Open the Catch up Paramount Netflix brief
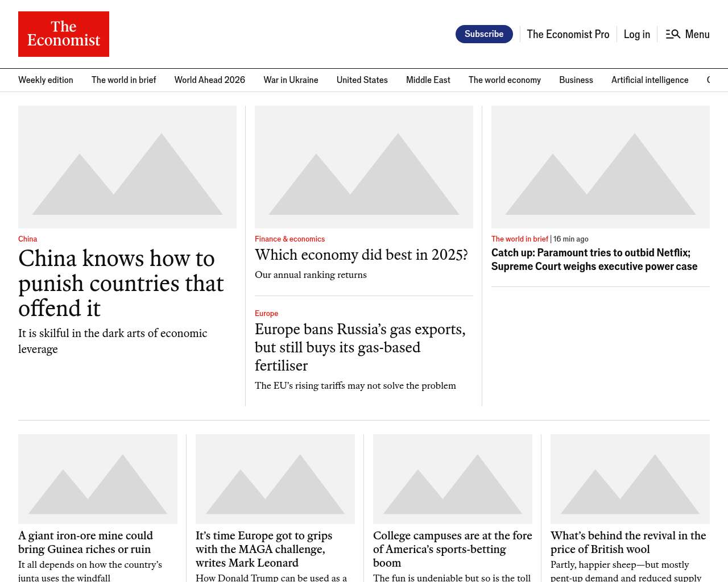The image size is (728, 582). [594, 260]
